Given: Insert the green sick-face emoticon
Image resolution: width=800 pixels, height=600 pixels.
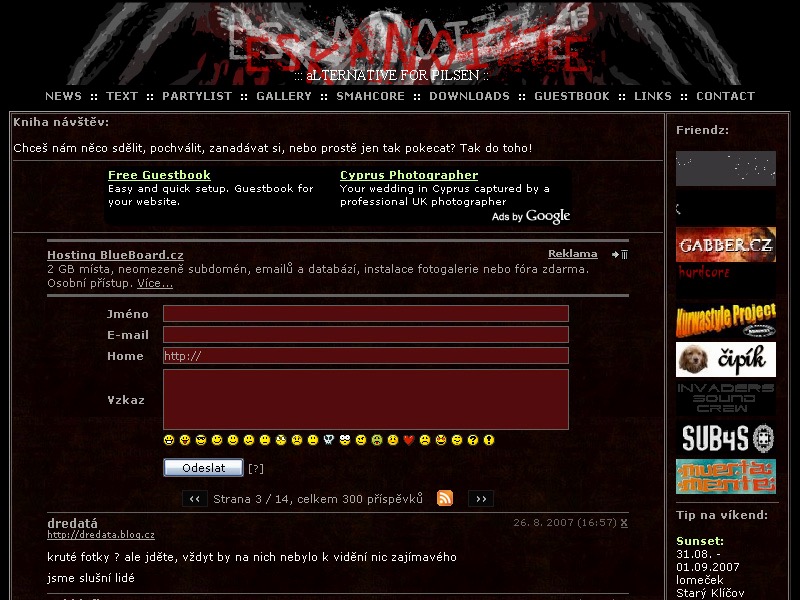Looking at the screenshot, I should 377,440.
